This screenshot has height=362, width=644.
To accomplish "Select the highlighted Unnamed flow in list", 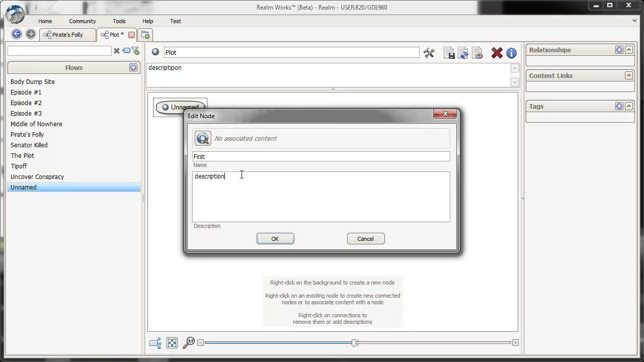I will [74, 187].
